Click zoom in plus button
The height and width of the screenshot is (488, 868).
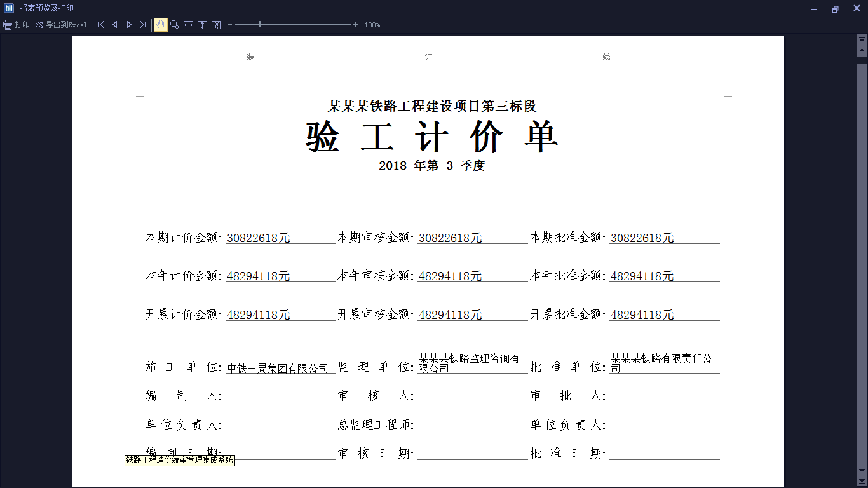tap(356, 25)
